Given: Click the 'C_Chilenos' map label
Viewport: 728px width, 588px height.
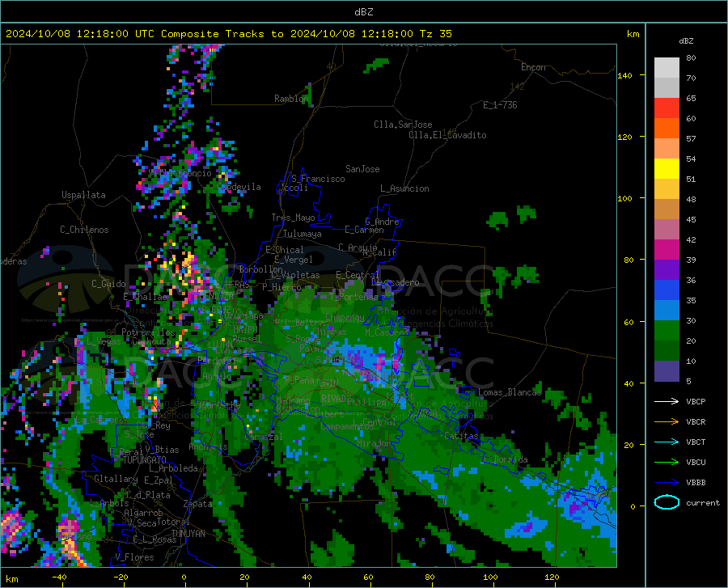Looking at the screenshot, I should [84, 230].
